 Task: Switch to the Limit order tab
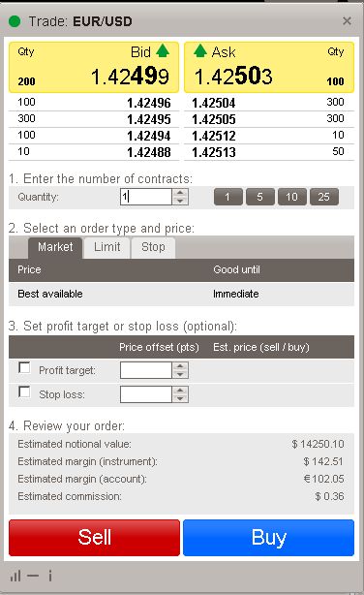pyautogui.click(x=106, y=247)
